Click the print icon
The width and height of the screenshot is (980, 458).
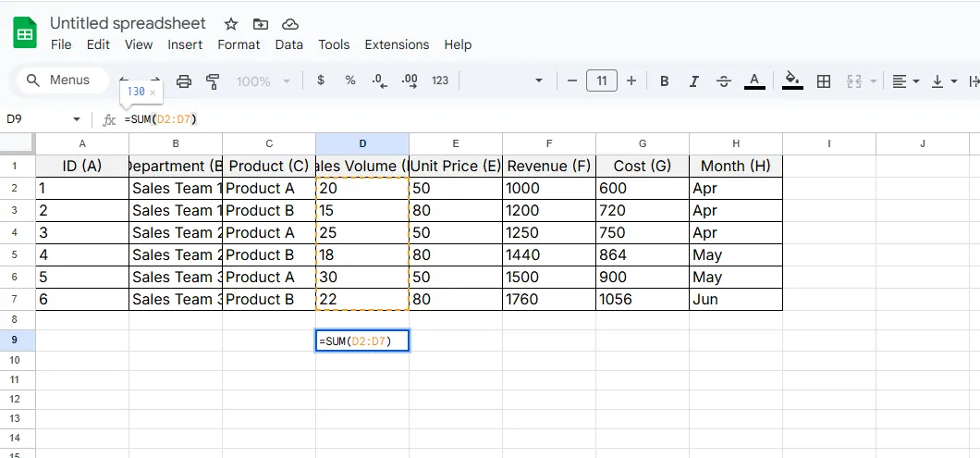click(184, 81)
